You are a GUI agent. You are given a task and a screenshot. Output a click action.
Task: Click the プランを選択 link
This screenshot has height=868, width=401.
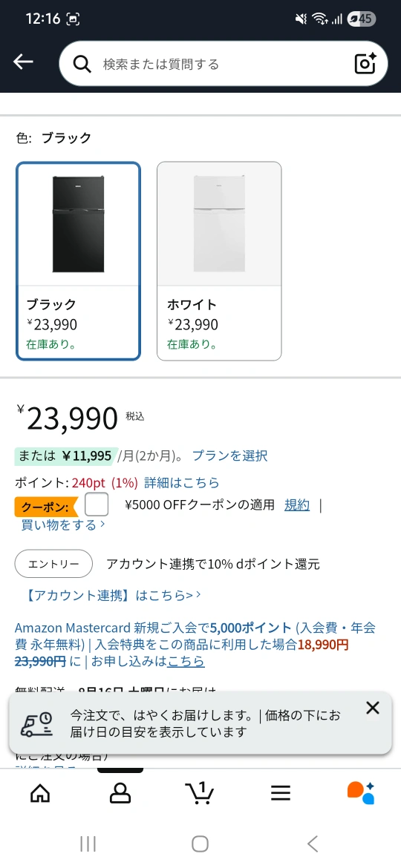coord(230,456)
